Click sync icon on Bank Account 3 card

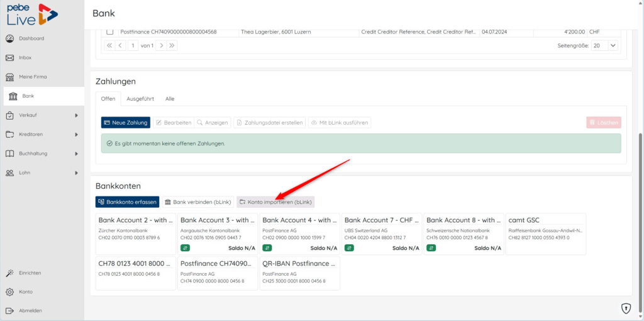pyautogui.click(x=185, y=248)
